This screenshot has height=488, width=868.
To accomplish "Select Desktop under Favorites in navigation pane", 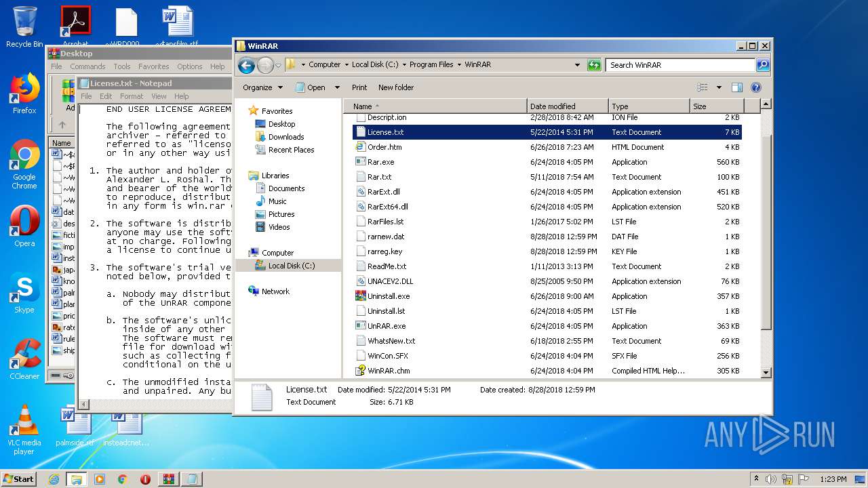I will click(x=281, y=124).
